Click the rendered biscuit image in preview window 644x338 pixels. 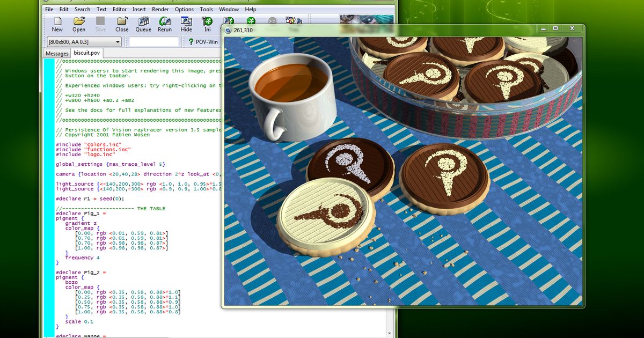tap(403, 171)
